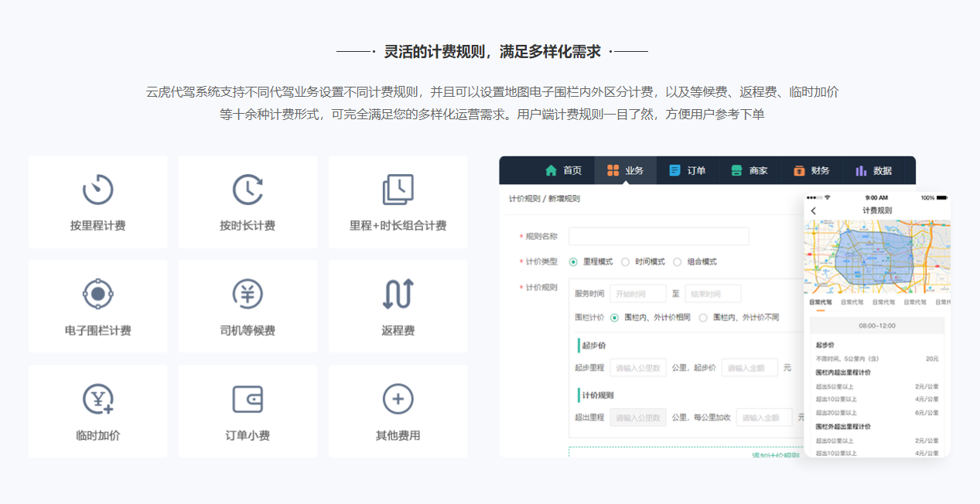Open the 财务 tab
The width and height of the screenshot is (980, 504).
point(811,170)
